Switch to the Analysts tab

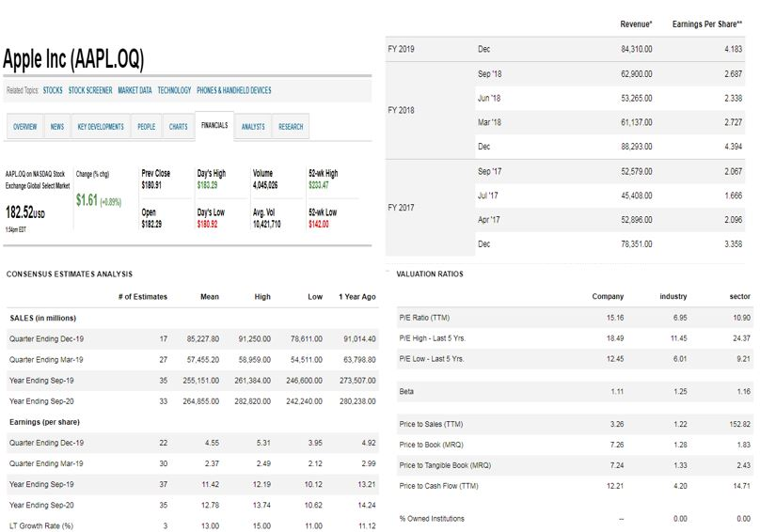tap(253, 127)
